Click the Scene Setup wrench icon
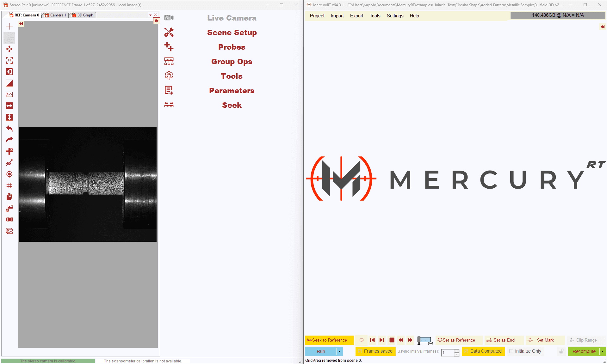 169,32
